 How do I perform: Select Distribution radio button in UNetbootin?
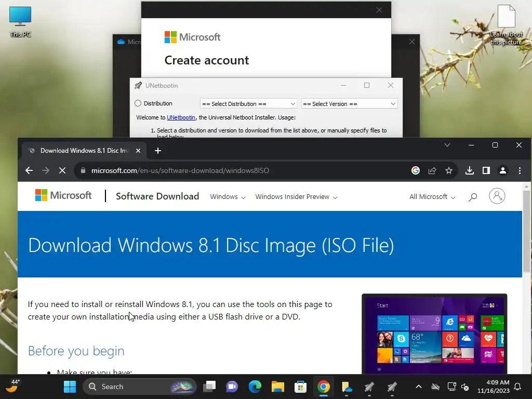(138, 103)
